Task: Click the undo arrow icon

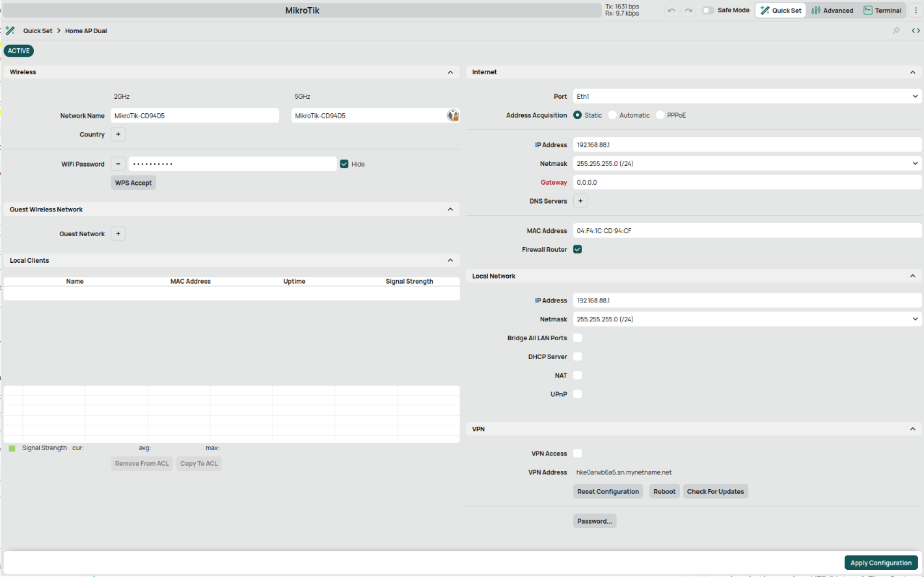Action: pos(672,10)
